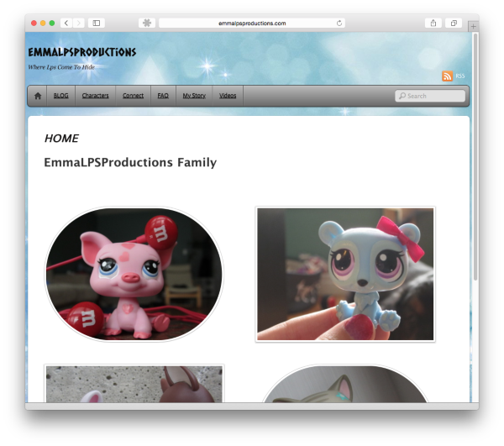
Task: Open the Share button in toolbar
Action: click(x=433, y=23)
